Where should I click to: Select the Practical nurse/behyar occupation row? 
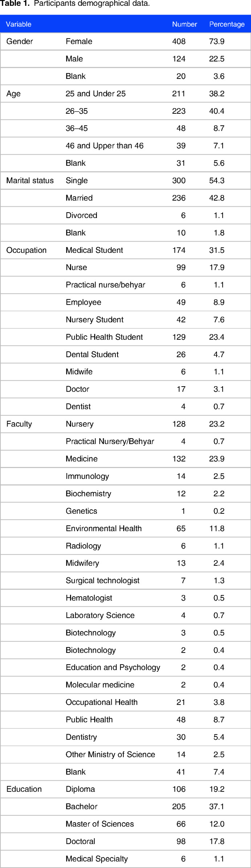tap(126, 285)
